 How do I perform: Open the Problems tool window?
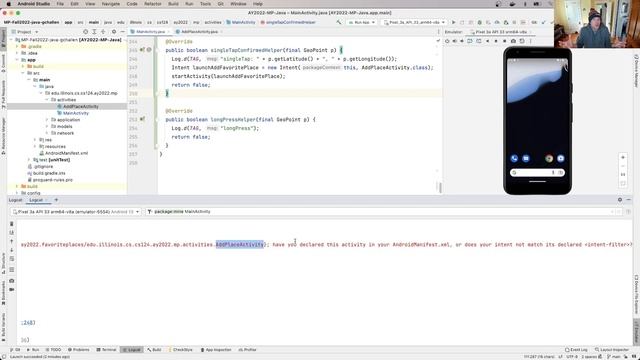78,350
